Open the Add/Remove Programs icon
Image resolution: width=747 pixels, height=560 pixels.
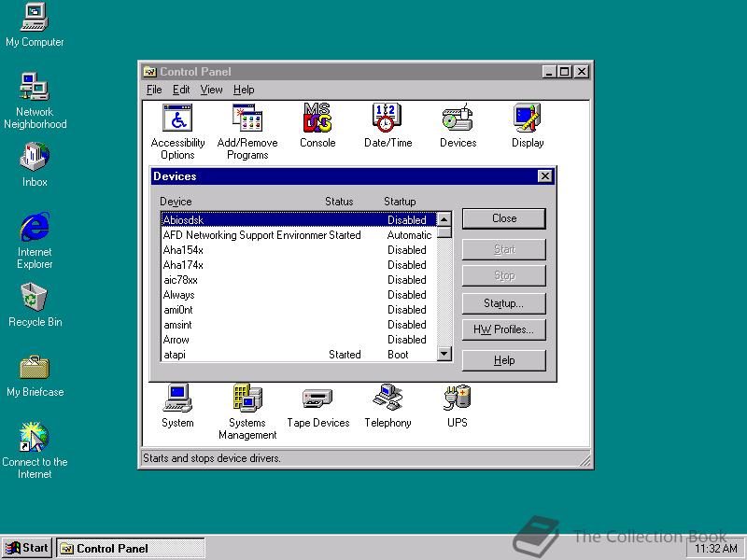click(247, 132)
